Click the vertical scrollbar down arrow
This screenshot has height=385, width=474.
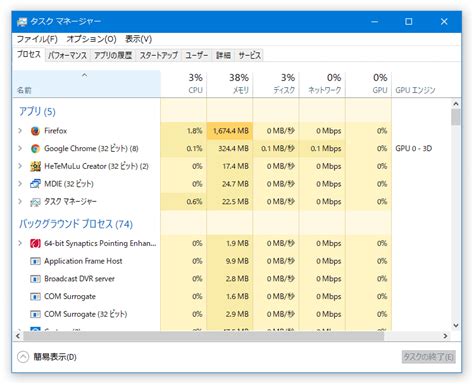[x=456, y=325]
